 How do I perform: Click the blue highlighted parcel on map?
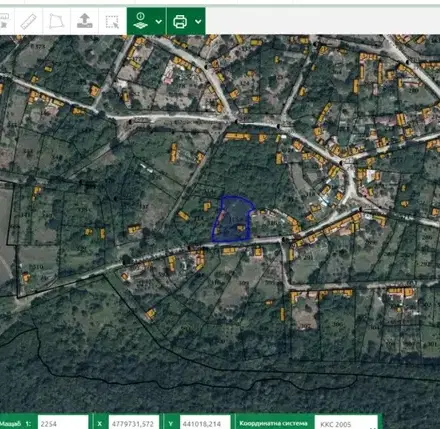(x=233, y=218)
